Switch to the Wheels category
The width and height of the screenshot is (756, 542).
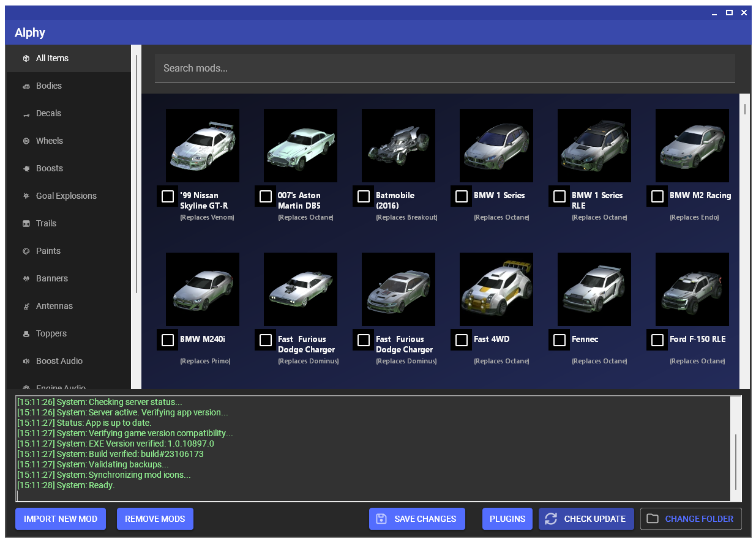point(69,141)
